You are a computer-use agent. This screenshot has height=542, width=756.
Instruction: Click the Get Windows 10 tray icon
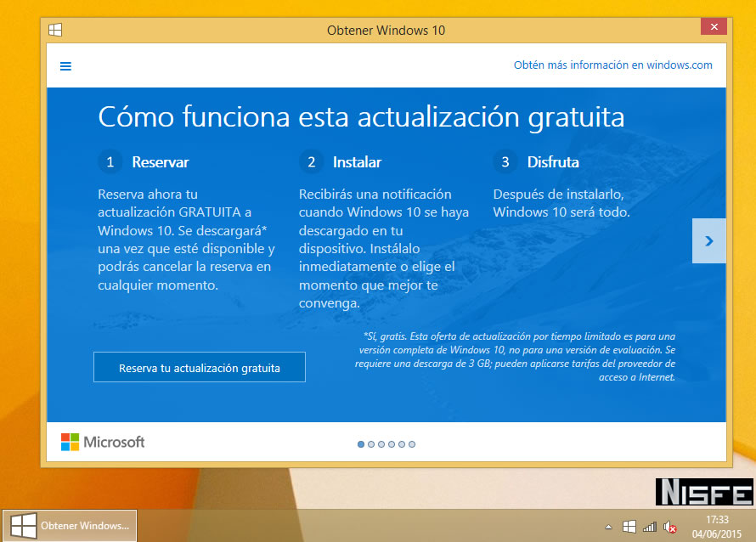[x=629, y=527]
